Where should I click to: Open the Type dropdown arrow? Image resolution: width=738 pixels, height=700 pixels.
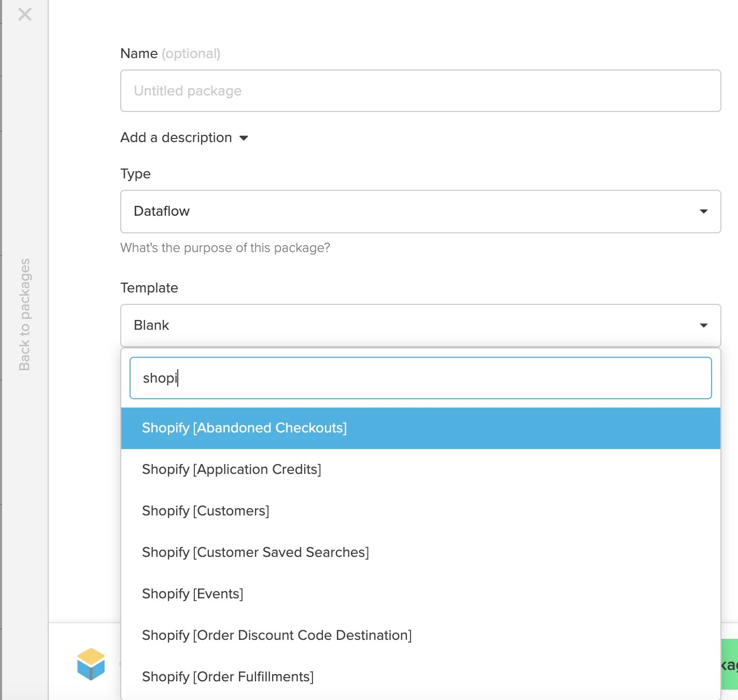pos(703,212)
